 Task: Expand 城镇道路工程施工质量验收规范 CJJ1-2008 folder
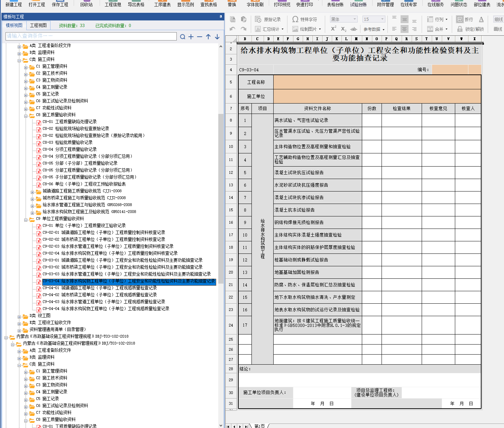33,192
